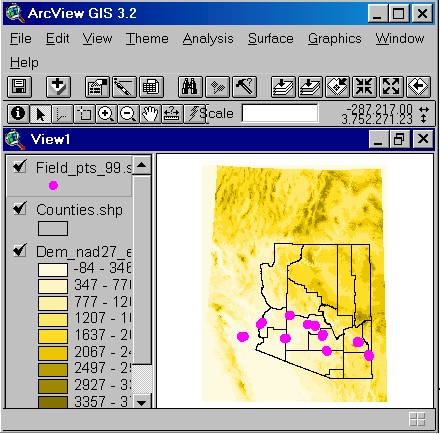Select the Hot Link lightning tool
The width and height of the screenshot is (440, 434).
(x=194, y=114)
